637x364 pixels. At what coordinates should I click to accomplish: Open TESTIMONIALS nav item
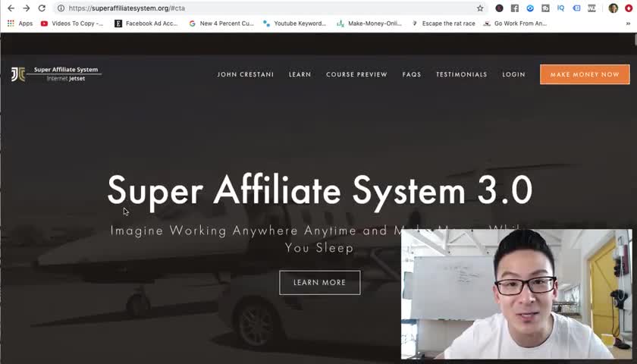click(462, 74)
